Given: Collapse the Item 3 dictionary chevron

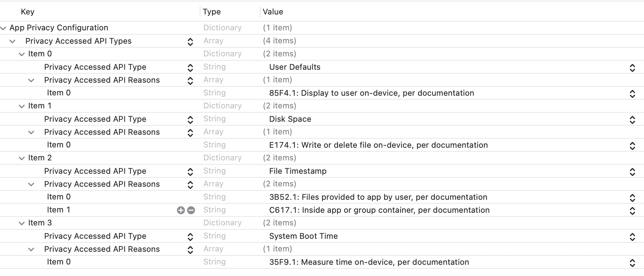Looking at the screenshot, I should pyautogui.click(x=22, y=223).
